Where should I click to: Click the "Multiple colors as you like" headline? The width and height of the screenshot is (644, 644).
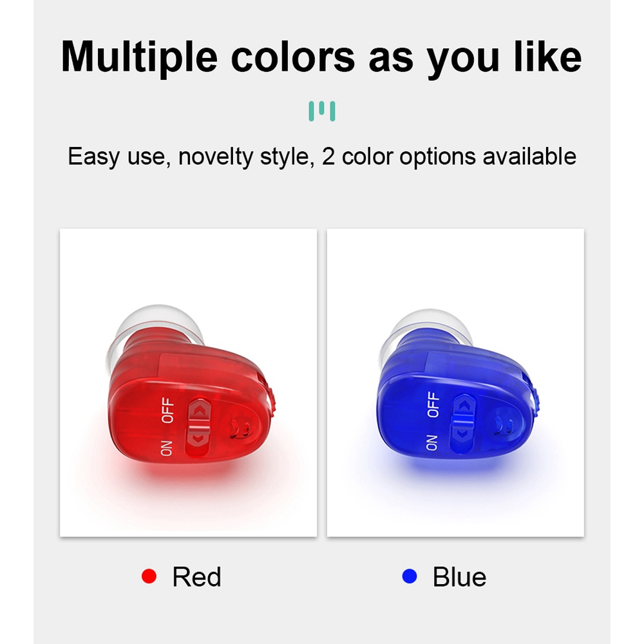(x=321, y=57)
